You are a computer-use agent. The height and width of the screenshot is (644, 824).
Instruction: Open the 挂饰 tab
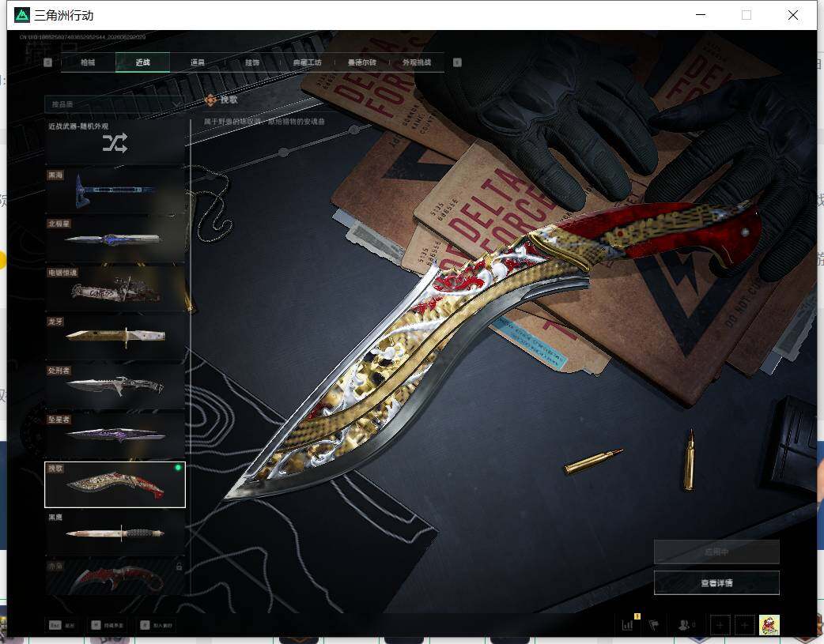point(252,62)
